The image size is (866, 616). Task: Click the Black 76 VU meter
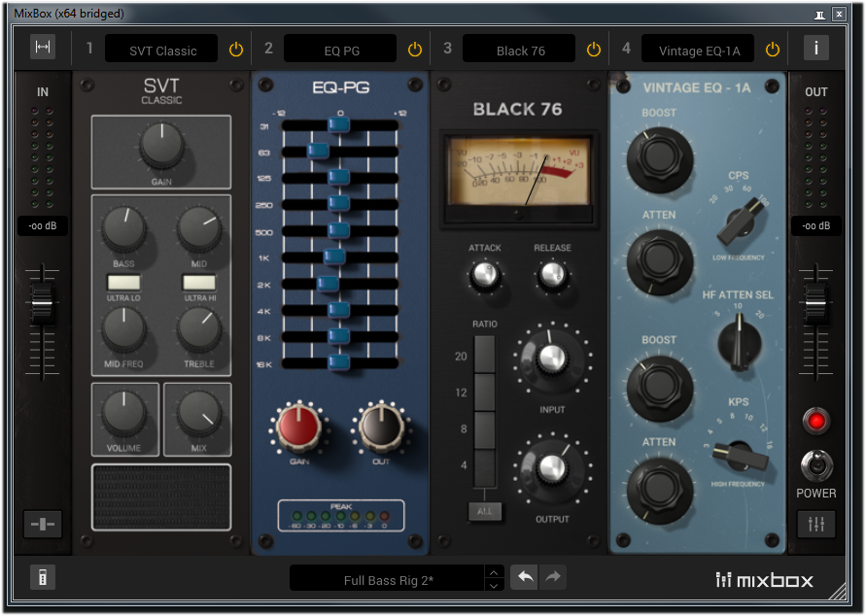519,178
